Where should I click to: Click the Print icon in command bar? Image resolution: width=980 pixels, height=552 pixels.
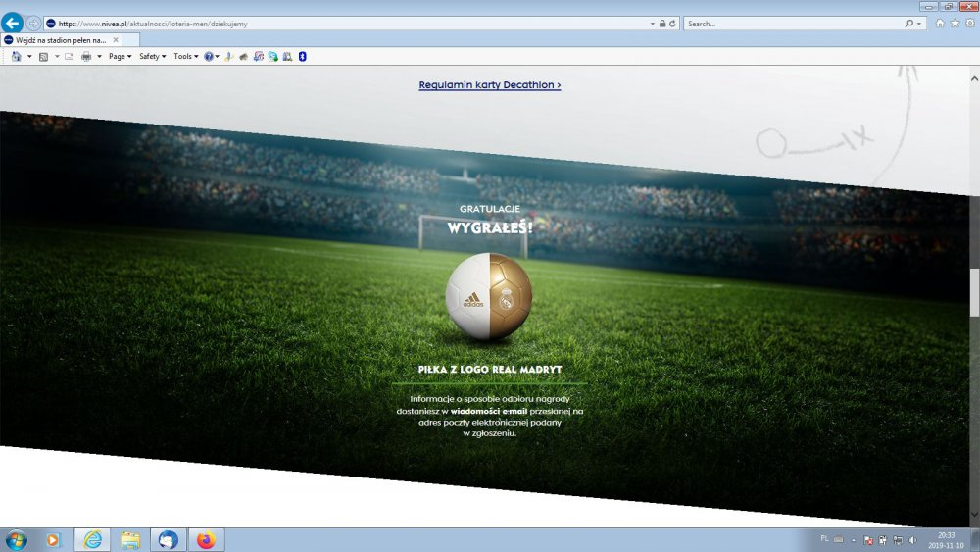click(86, 57)
